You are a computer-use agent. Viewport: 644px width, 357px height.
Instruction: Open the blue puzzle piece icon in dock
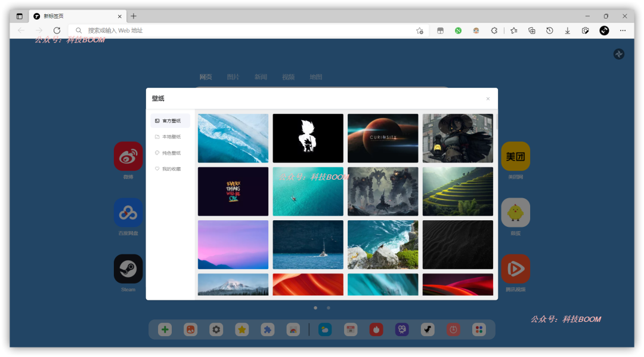click(x=267, y=330)
